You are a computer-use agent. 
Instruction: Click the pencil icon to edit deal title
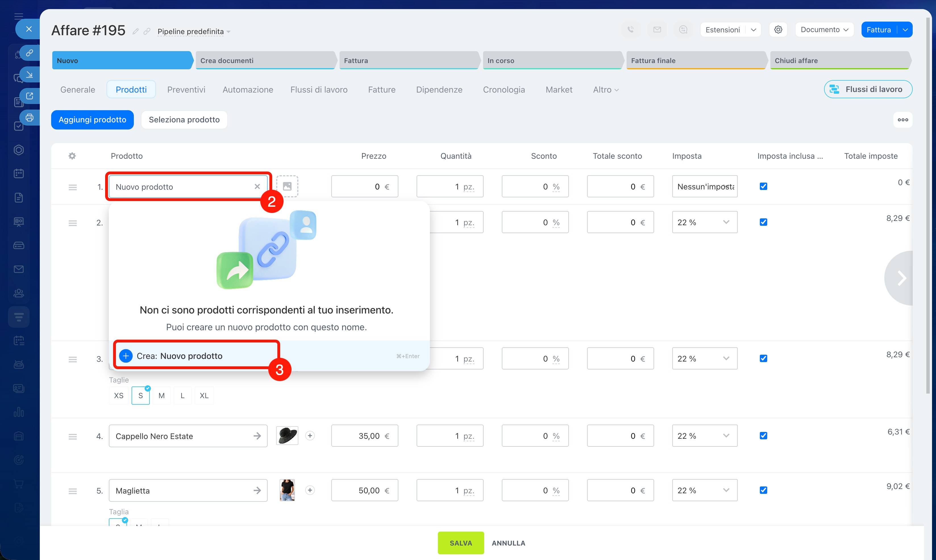pyautogui.click(x=136, y=31)
